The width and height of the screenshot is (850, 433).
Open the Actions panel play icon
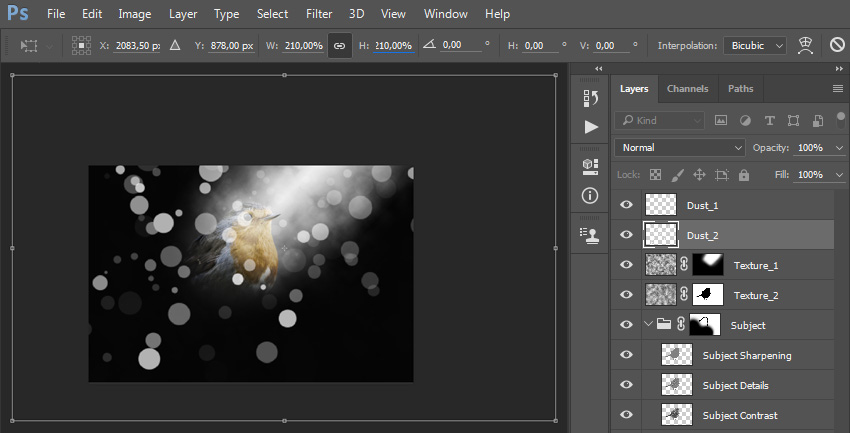[591, 127]
